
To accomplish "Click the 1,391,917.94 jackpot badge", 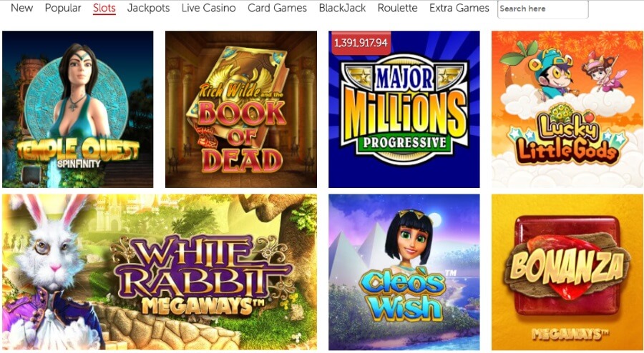I will (x=360, y=42).
